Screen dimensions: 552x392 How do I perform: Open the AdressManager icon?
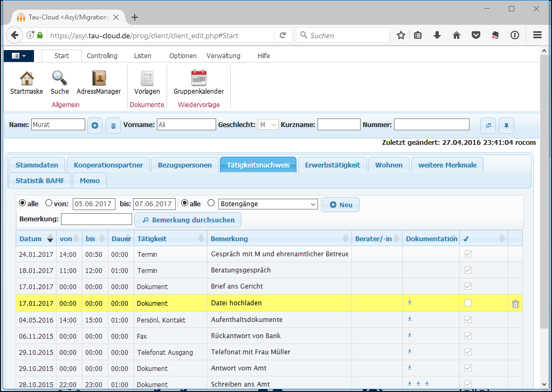pyautogui.click(x=99, y=79)
